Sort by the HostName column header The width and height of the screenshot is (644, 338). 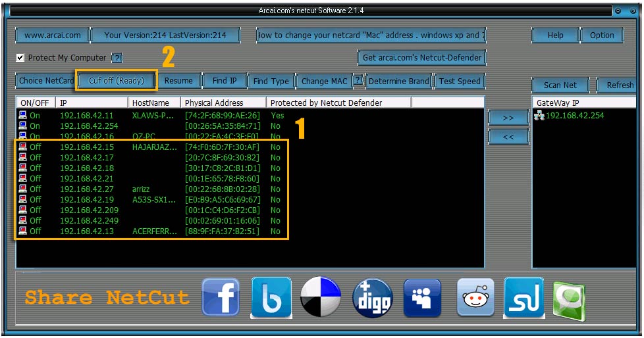(155, 103)
